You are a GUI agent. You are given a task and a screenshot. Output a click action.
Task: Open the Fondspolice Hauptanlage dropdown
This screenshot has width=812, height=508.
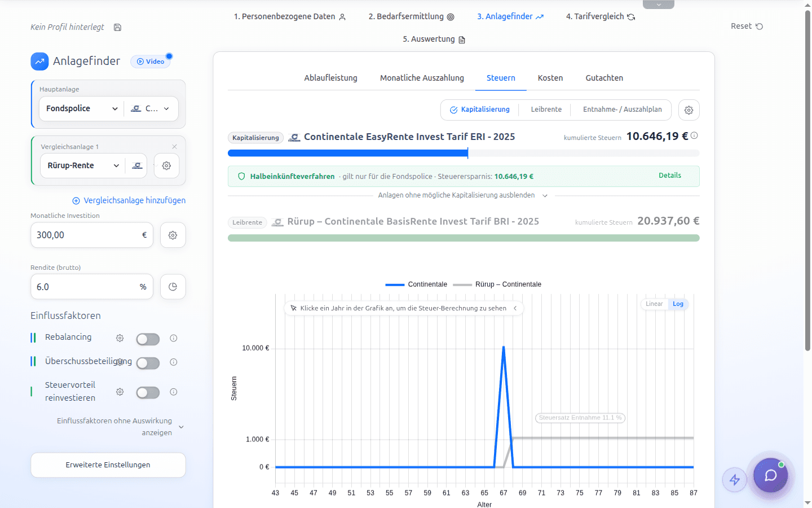[x=82, y=108]
